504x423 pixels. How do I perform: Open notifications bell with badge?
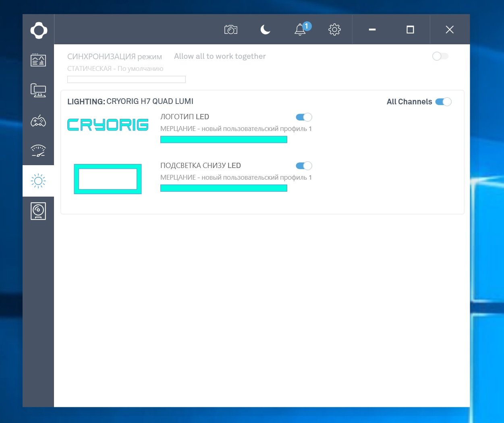[302, 29]
